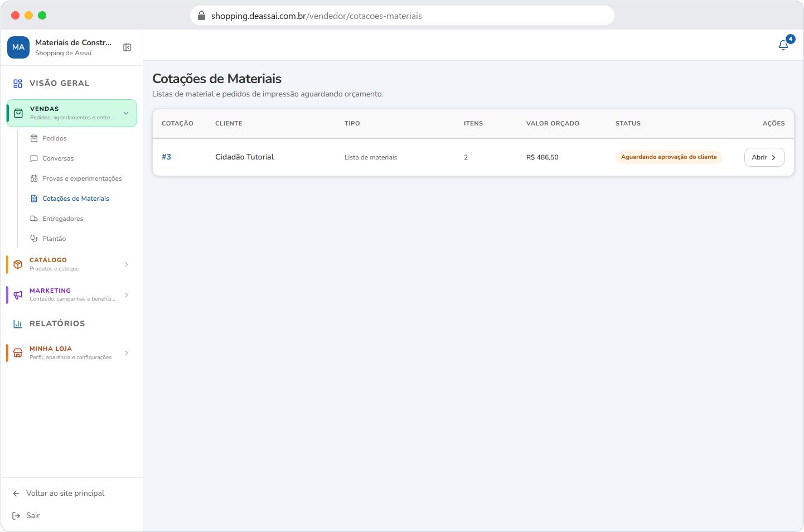This screenshot has width=804, height=532.
Task: Click the Minha Loja storefront icon
Action: 18,352
